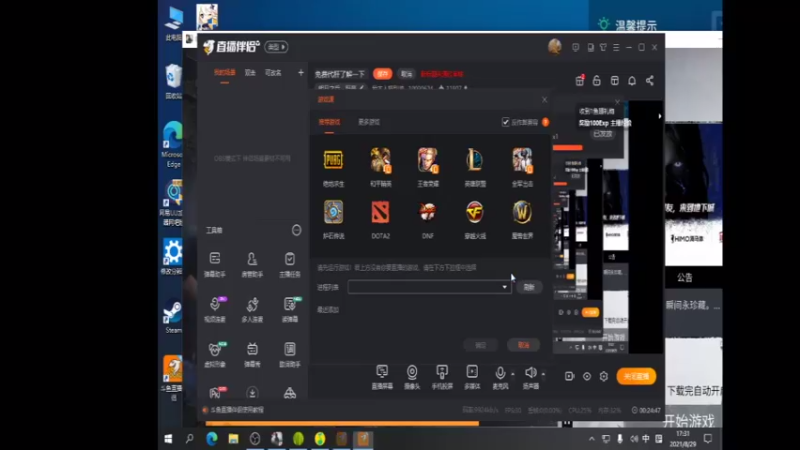The image size is (800, 450).
Task: Expand the speaker options arrow
Action: (x=543, y=374)
